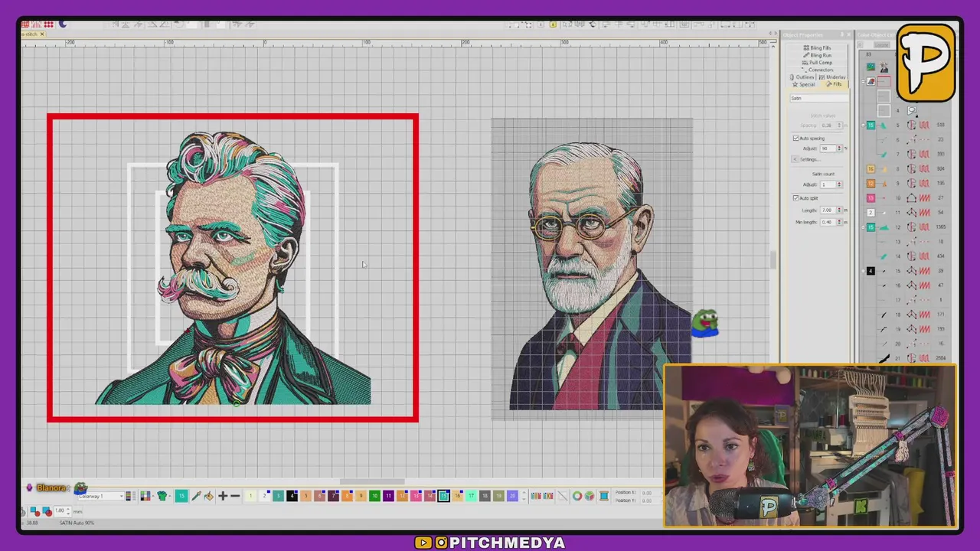Click the thread spool icon
Screen dimensions: 980x551
coord(604,496)
